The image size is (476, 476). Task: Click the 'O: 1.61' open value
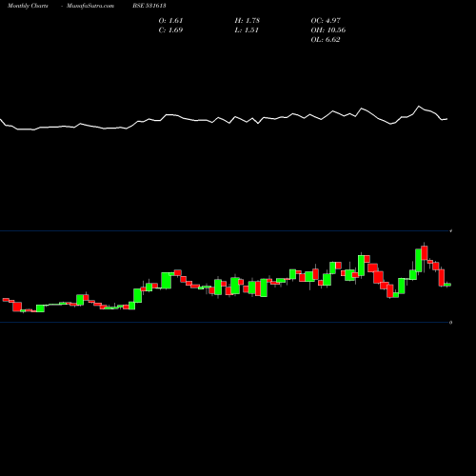170,21
